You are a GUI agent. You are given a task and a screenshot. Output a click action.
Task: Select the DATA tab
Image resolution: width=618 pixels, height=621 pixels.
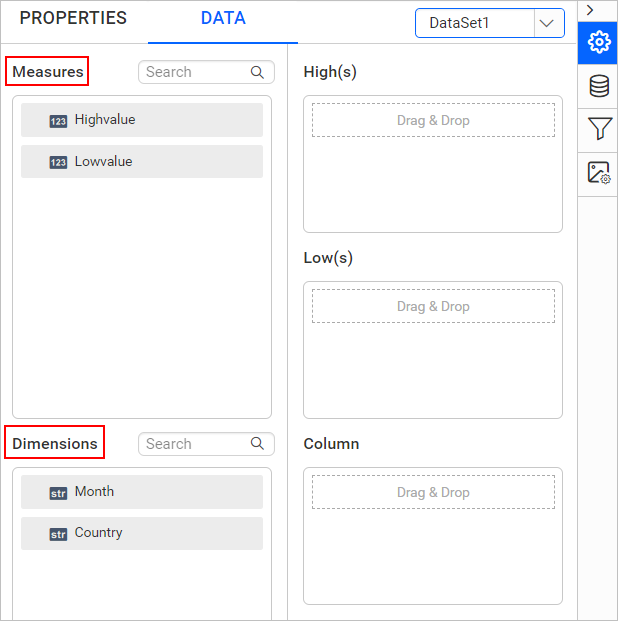pyautogui.click(x=223, y=18)
